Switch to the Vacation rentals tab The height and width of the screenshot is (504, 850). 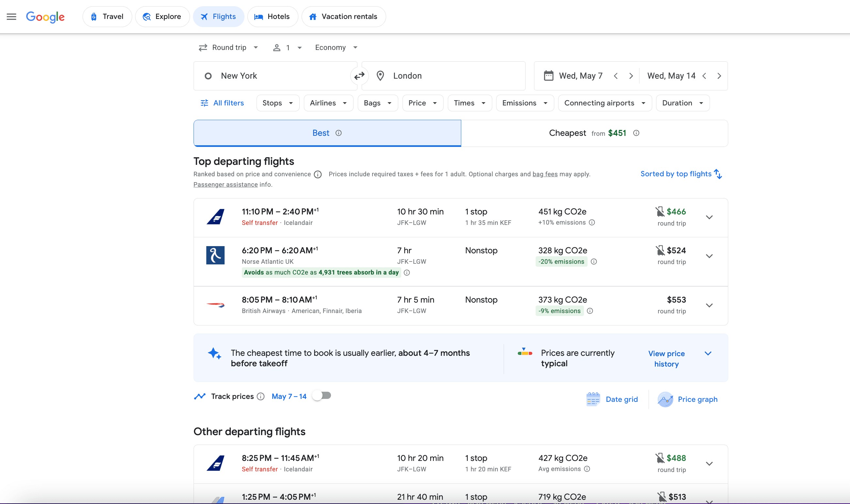[x=344, y=17]
